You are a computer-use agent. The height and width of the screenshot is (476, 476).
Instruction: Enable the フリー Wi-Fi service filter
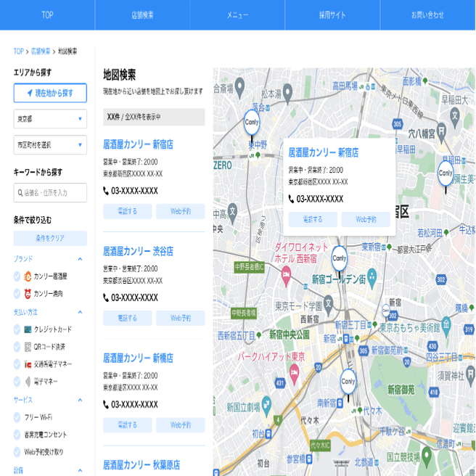click(17, 417)
